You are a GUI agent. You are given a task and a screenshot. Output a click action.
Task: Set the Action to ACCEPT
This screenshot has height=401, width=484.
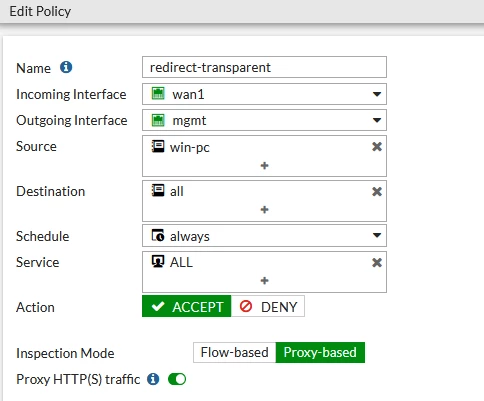click(187, 306)
